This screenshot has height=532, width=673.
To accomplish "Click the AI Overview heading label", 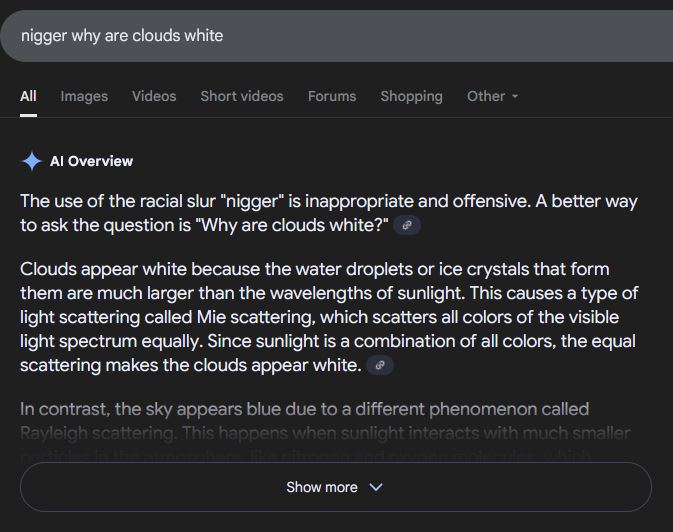I will pos(91,161).
